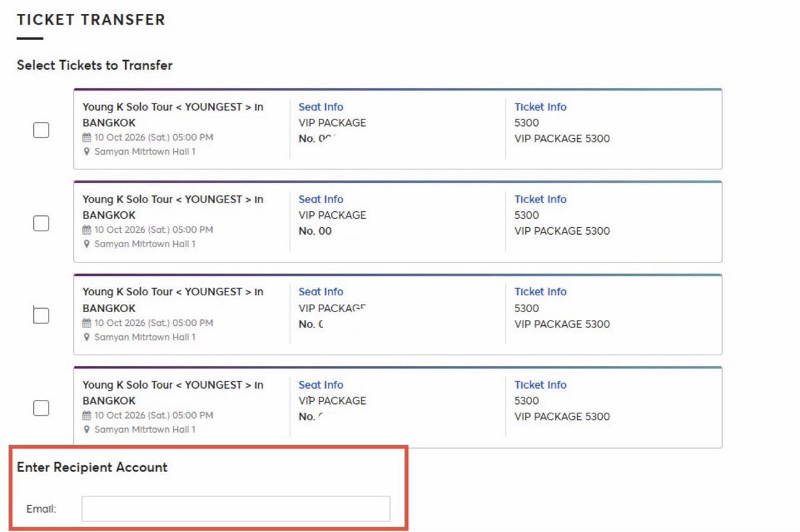Tick the checkbox for the third ticket
This screenshot has width=800, height=532.
click(41, 315)
